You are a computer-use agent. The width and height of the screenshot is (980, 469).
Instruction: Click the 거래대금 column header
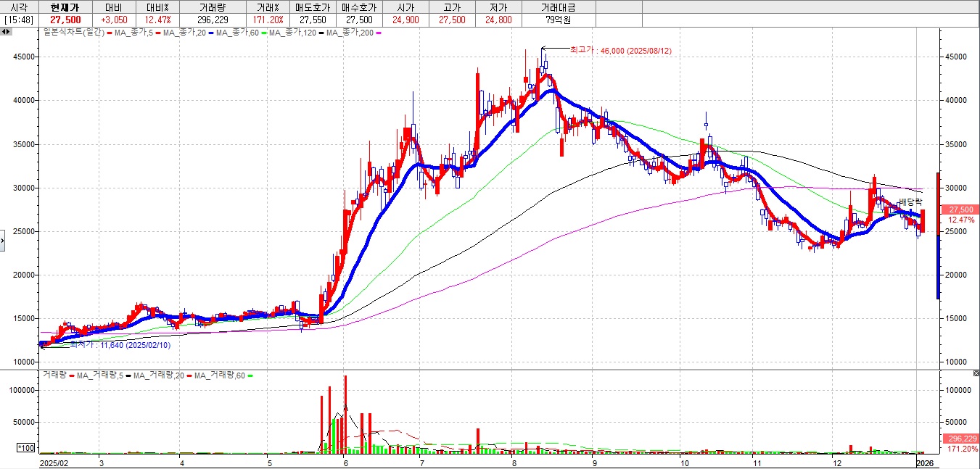coord(558,7)
